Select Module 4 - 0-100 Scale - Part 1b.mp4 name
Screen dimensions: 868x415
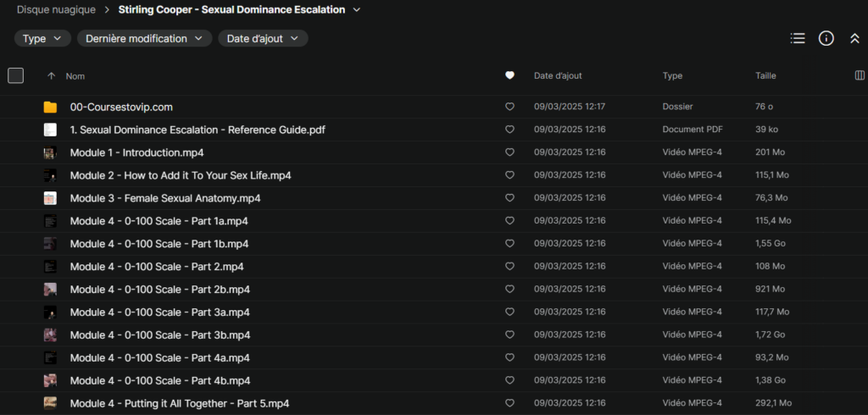[159, 243]
